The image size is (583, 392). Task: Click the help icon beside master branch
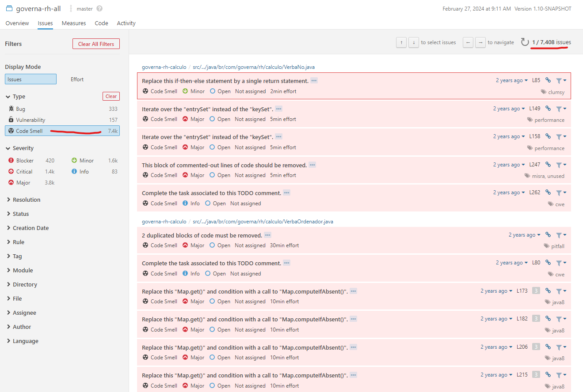(99, 9)
